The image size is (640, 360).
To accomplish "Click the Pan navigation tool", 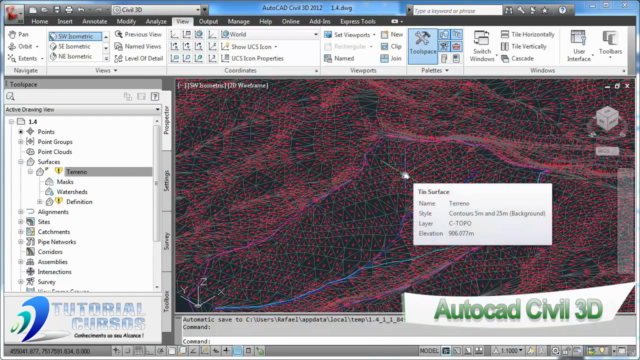I will (x=18, y=35).
